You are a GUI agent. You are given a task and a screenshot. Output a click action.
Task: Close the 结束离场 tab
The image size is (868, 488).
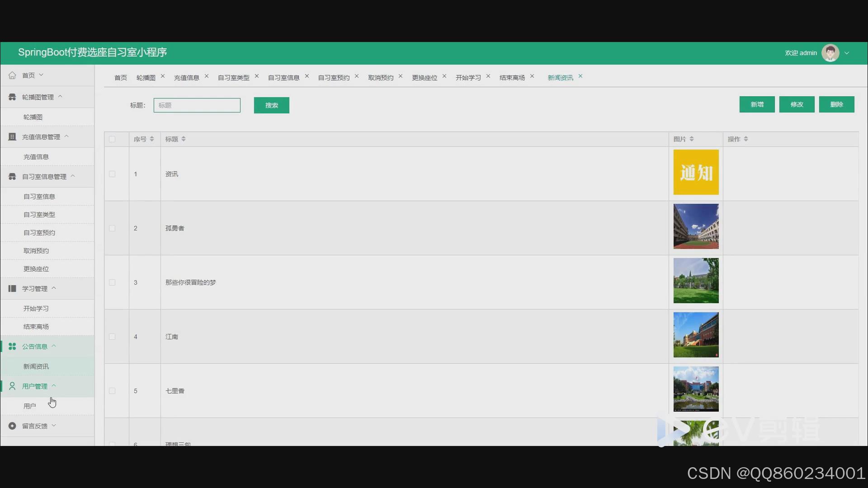tap(532, 76)
